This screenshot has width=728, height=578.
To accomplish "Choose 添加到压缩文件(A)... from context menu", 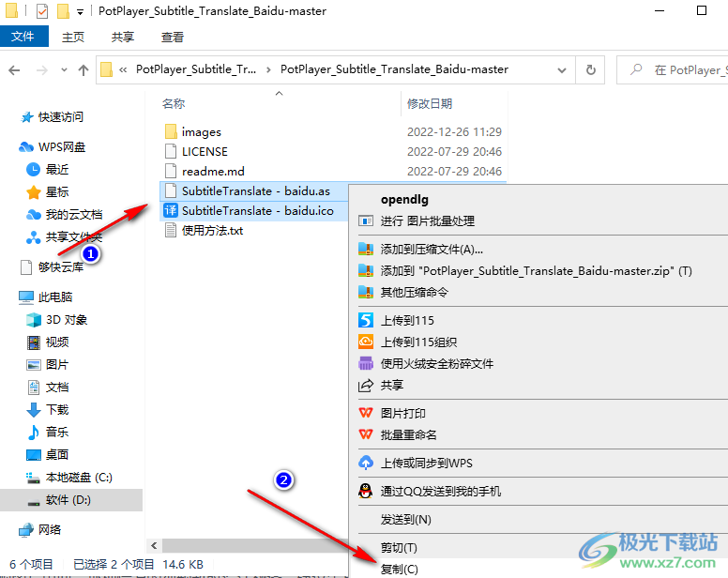I will pyautogui.click(x=432, y=250).
